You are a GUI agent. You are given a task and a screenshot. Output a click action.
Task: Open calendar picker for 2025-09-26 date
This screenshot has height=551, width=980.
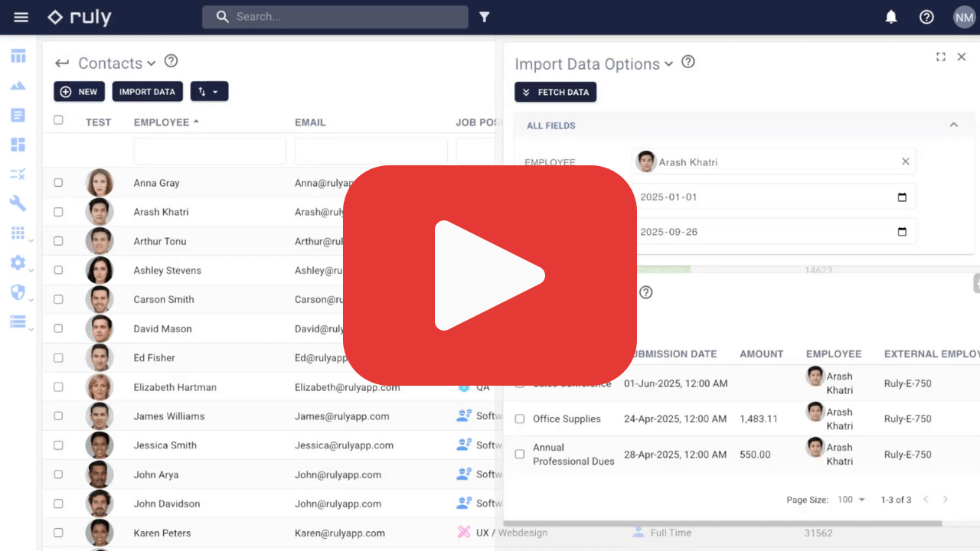[902, 232]
